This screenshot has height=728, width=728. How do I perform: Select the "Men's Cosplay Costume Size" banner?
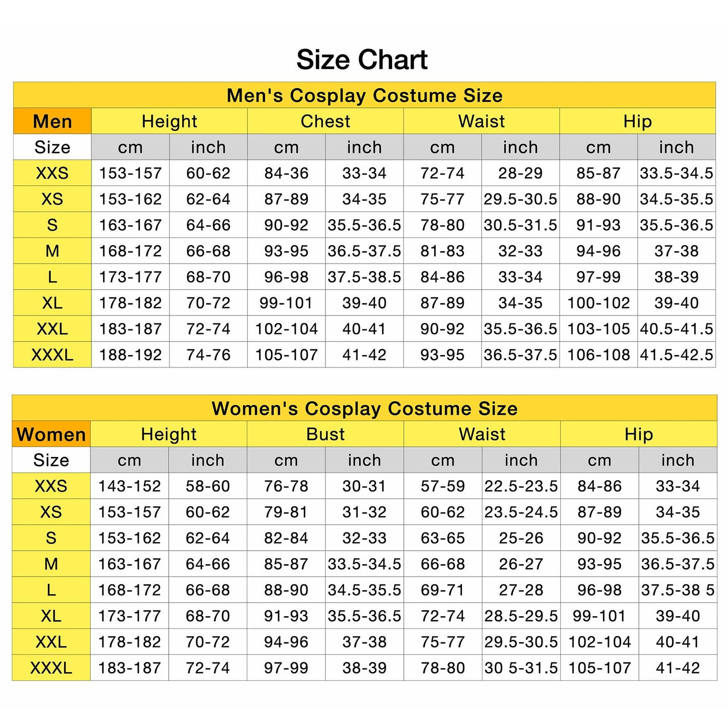[x=364, y=96]
